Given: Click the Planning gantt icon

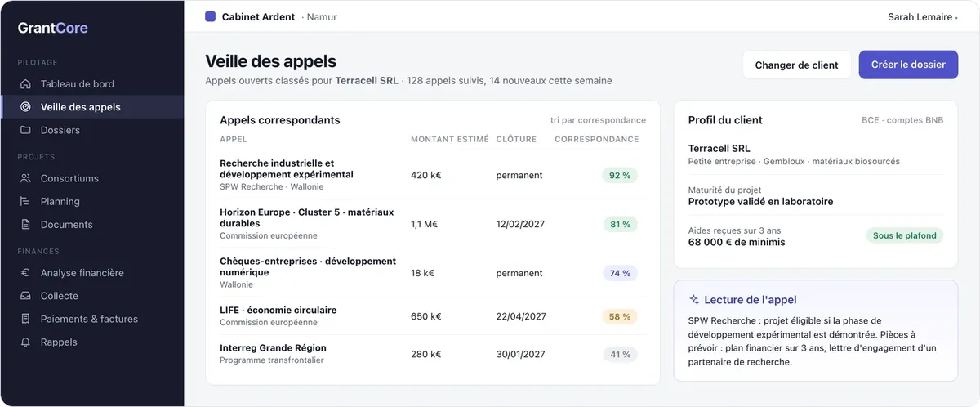Looking at the screenshot, I should [25, 201].
